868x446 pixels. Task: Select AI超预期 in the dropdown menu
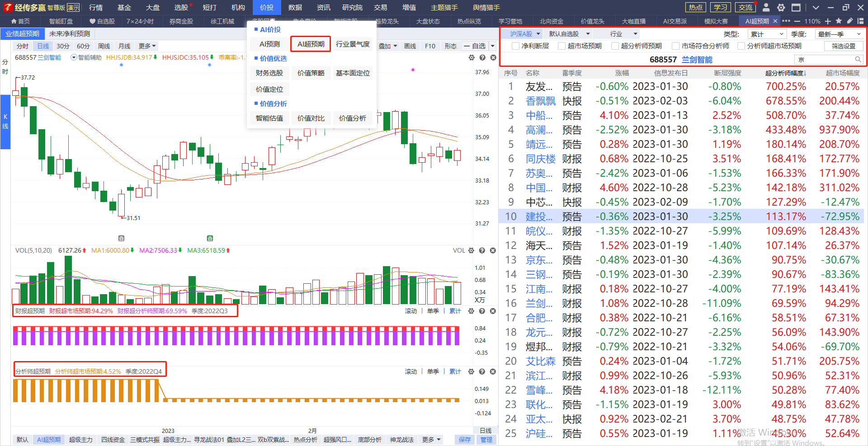pos(311,44)
